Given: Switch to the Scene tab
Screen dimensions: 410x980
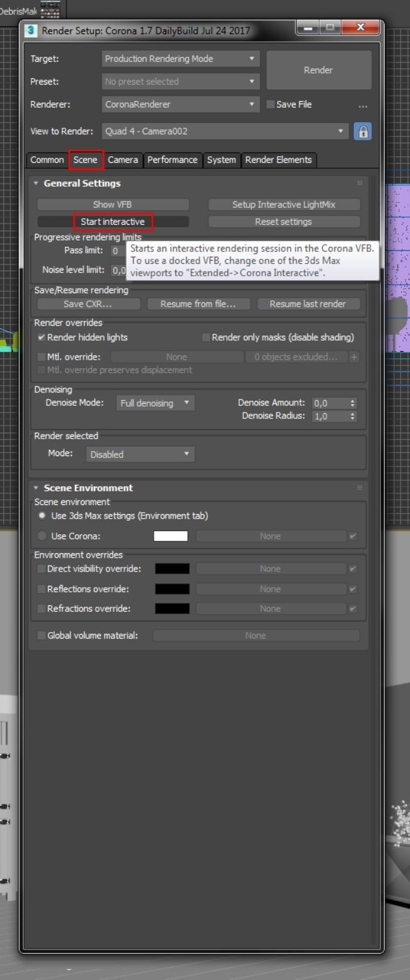Looking at the screenshot, I should [x=85, y=160].
